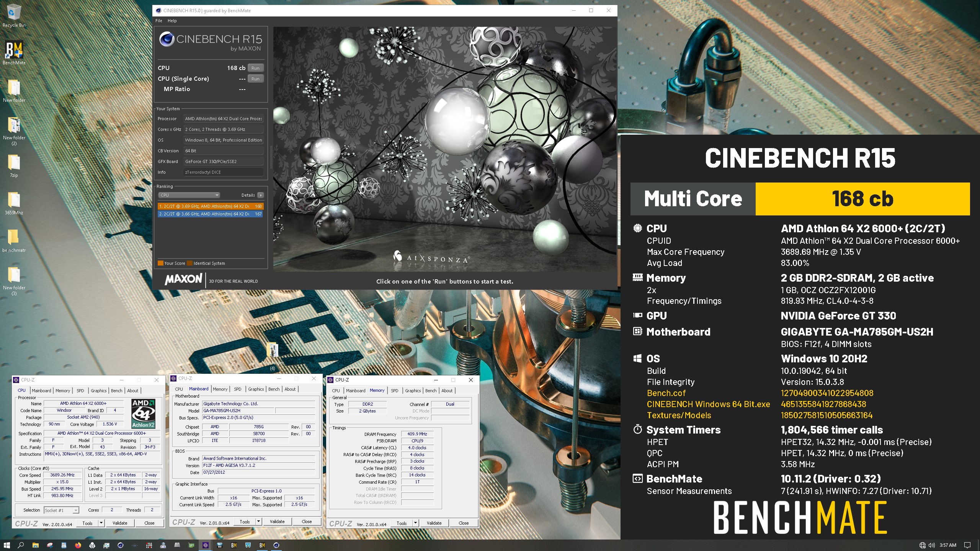Click the CINEBENCH Windows 64 Bit.exe entry
This screenshot has width=980, height=551.
(708, 404)
